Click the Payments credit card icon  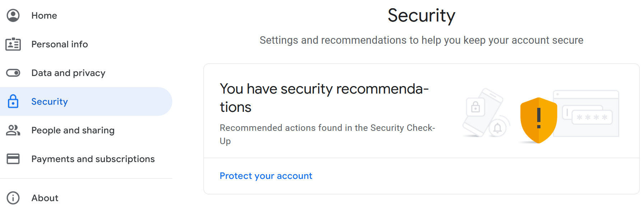pyautogui.click(x=13, y=159)
